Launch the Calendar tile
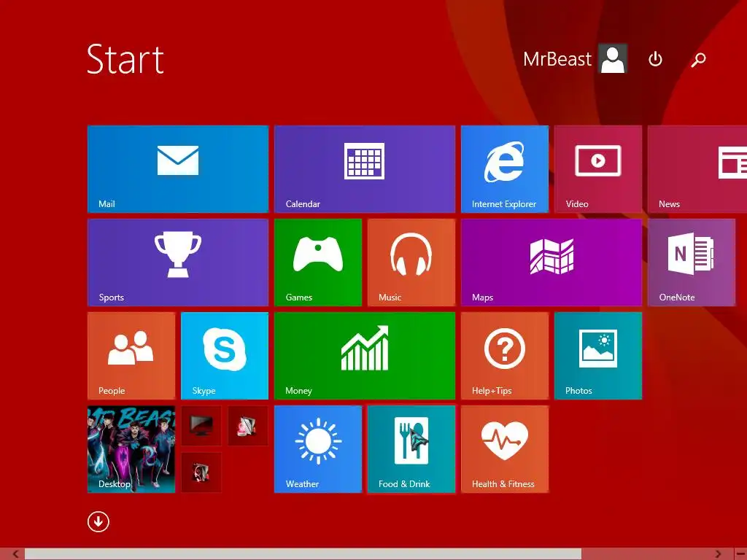Image resolution: width=747 pixels, height=560 pixels. click(x=365, y=169)
